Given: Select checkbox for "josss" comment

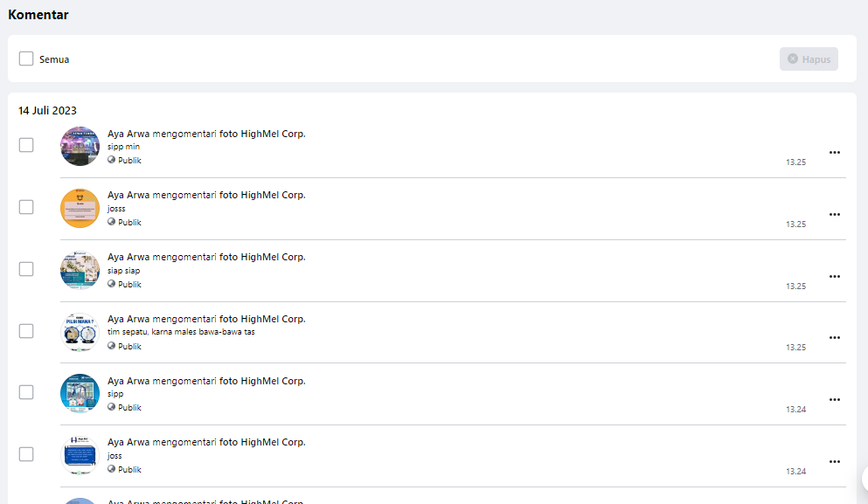Looking at the screenshot, I should tap(26, 207).
